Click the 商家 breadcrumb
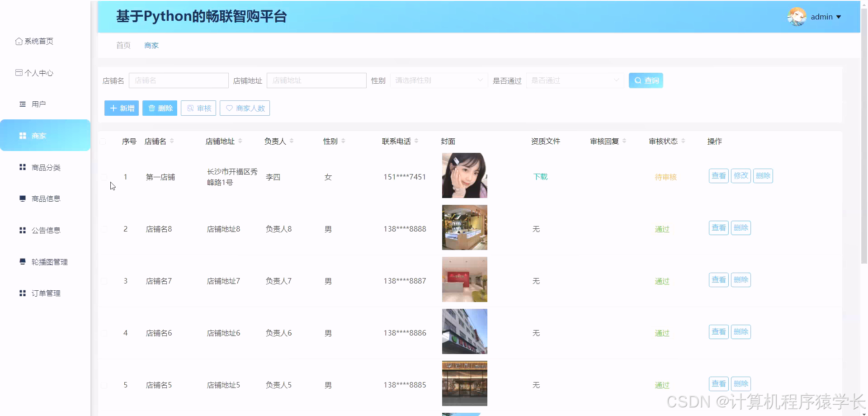868x416 pixels. 151,45
